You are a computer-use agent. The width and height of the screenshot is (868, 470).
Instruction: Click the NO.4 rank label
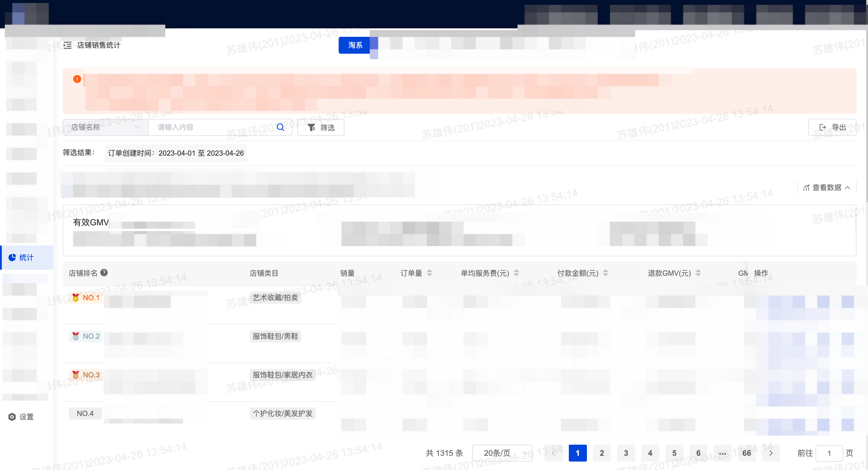click(85, 413)
